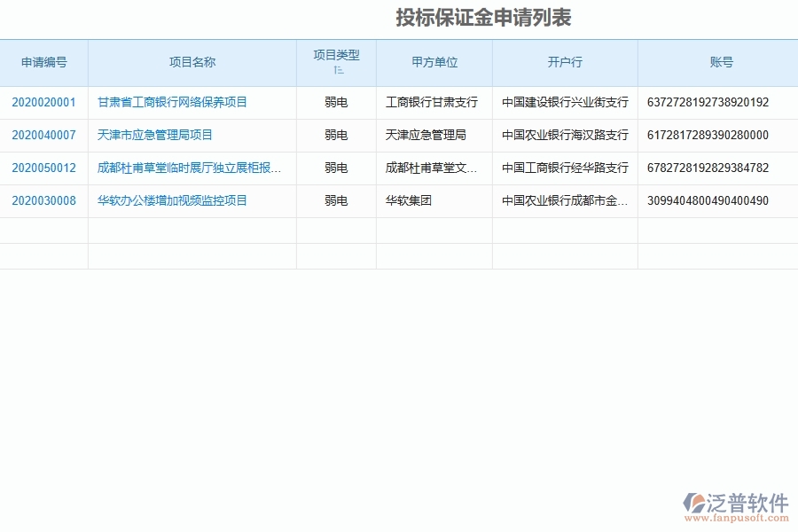
Task: Open the 2020050012 application record
Action: click(x=45, y=168)
